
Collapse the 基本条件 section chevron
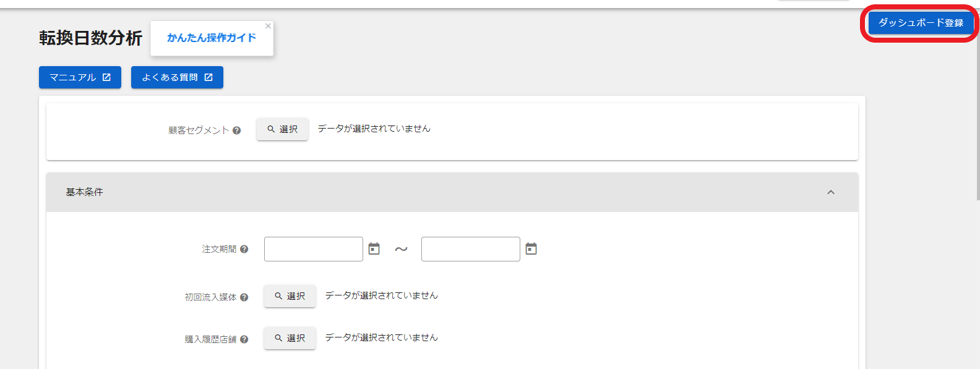tap(831, 192)
